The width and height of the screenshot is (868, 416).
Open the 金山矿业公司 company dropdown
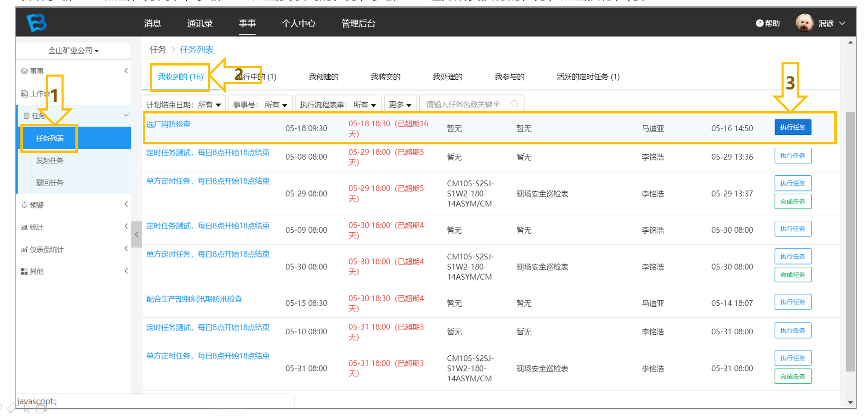tap(74, 50)
